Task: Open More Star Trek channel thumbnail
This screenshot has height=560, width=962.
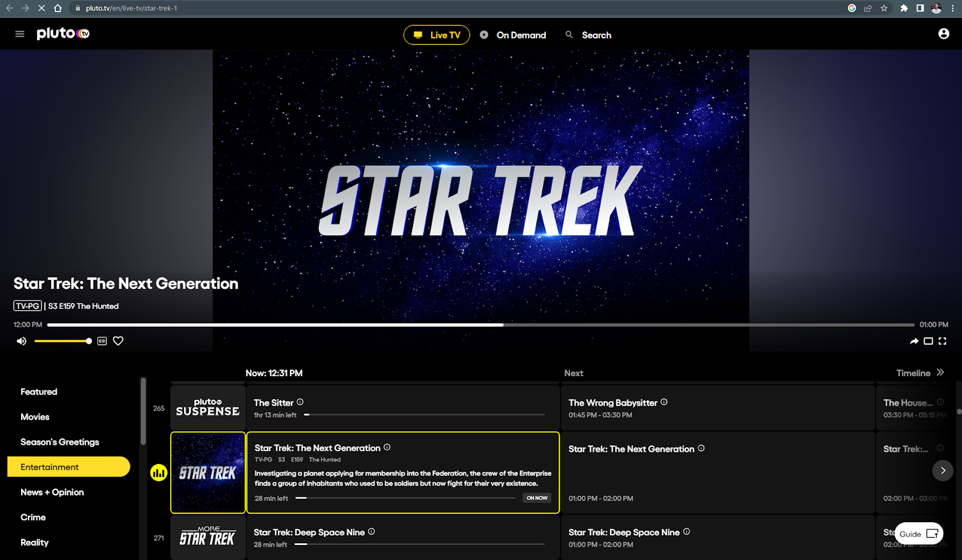Action: pos(208,538)
